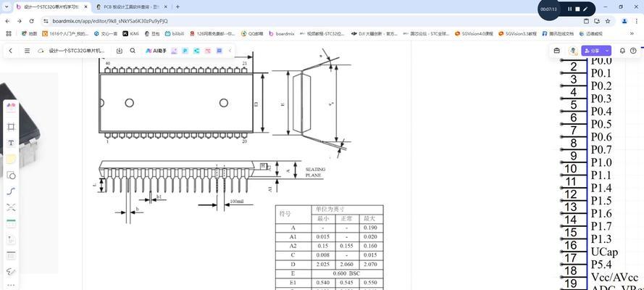Open the AI助手 assistant

click(156, 51)
